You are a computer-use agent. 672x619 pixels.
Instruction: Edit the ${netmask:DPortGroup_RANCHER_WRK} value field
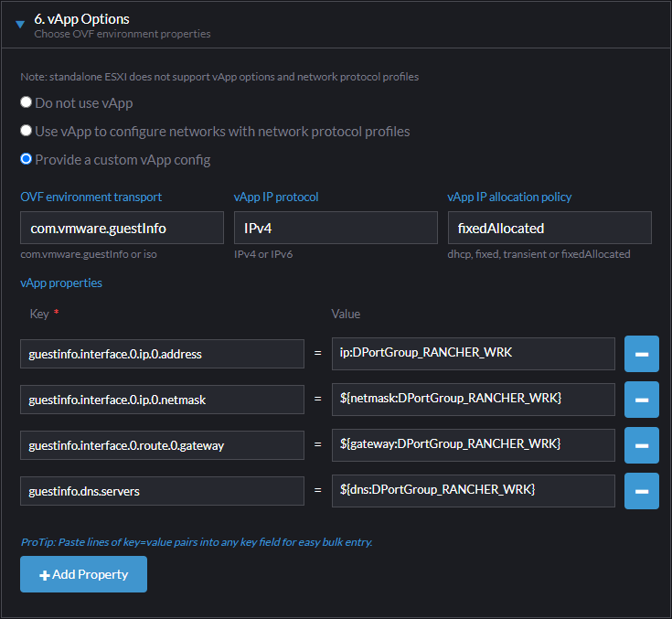click(473, 400)
